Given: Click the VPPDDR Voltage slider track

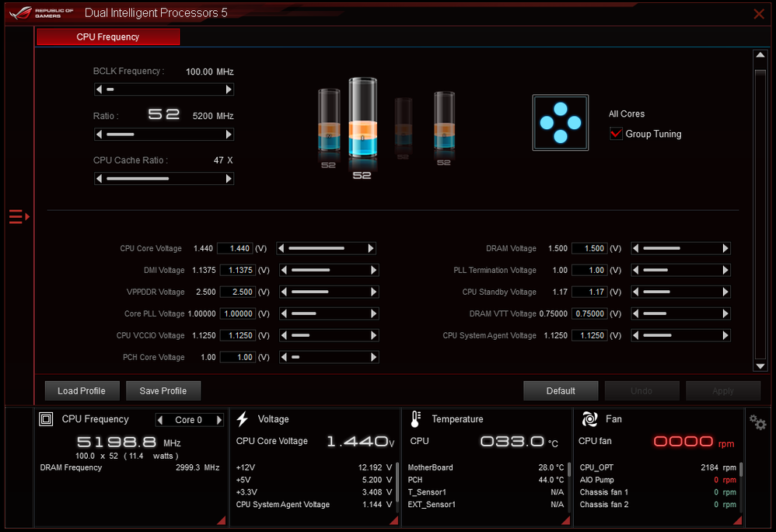Looking at the screenshot, I should pos(329,292).
